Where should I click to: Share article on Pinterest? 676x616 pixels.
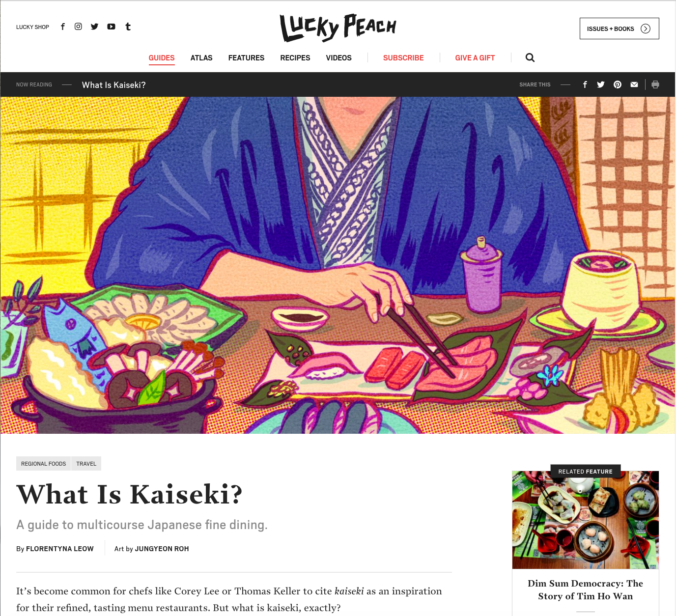coord(618,84)
